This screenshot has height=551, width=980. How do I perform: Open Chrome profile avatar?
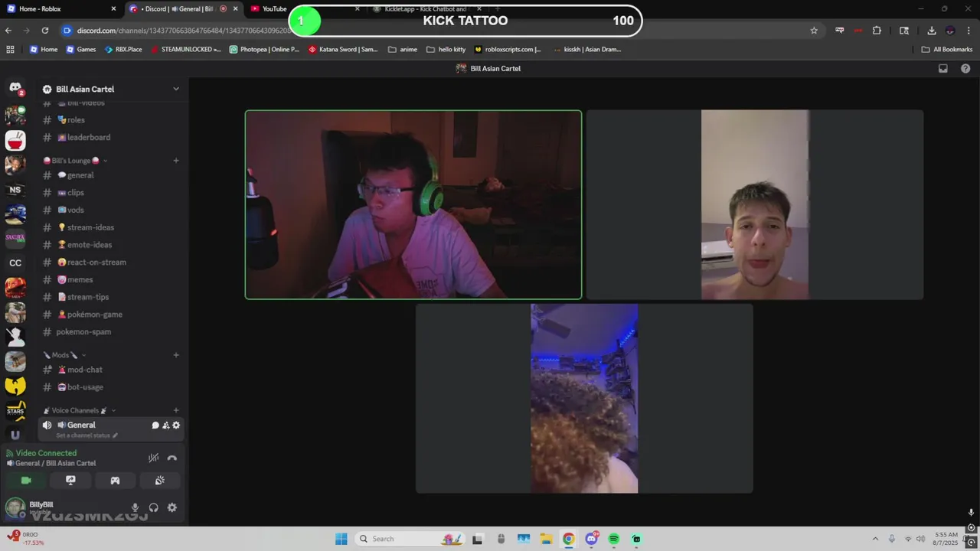click(950, 31)
